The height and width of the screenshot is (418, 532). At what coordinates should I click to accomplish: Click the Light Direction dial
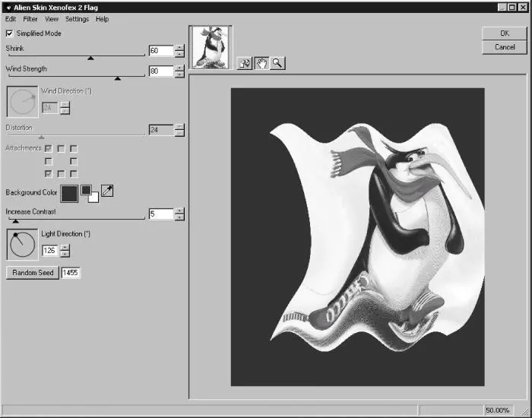click(x=22, y=245)
